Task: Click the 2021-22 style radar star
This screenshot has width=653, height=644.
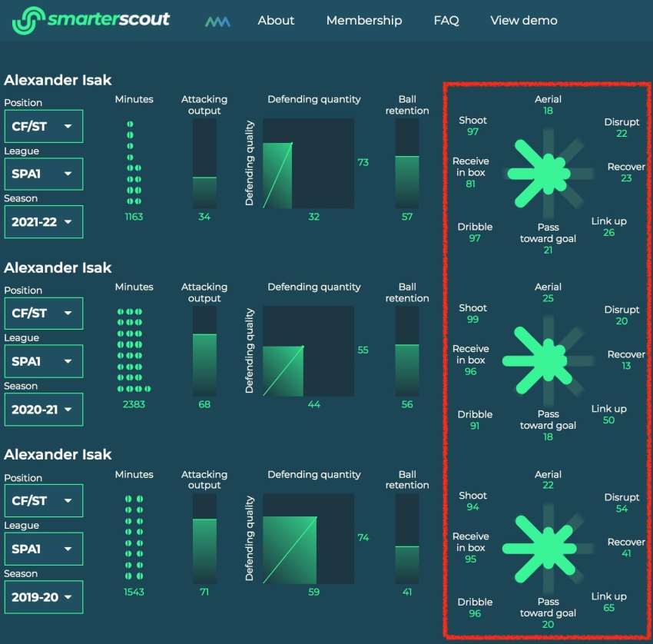Action: pos(549,173)
